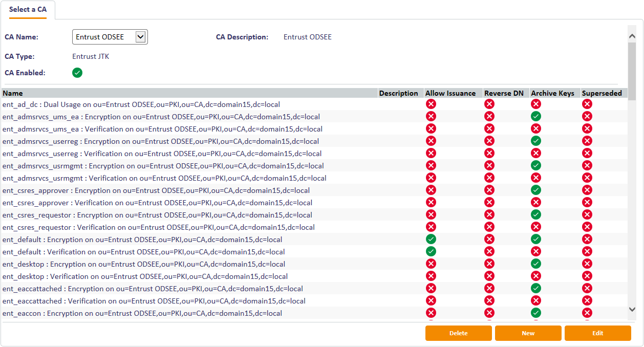Click Allow Issuance check for ent_default Verification

click(431, 251)
